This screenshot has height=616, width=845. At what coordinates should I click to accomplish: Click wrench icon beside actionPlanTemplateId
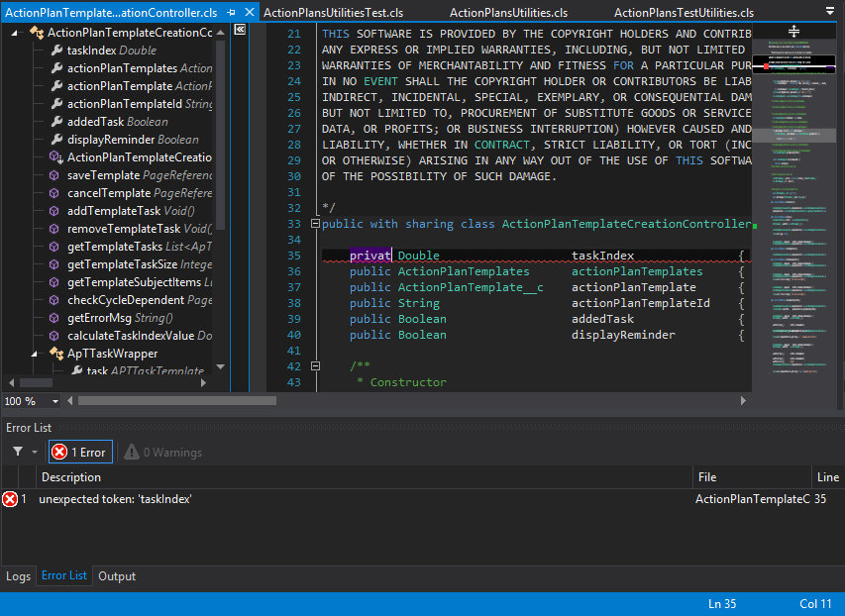tap(56, 103)
